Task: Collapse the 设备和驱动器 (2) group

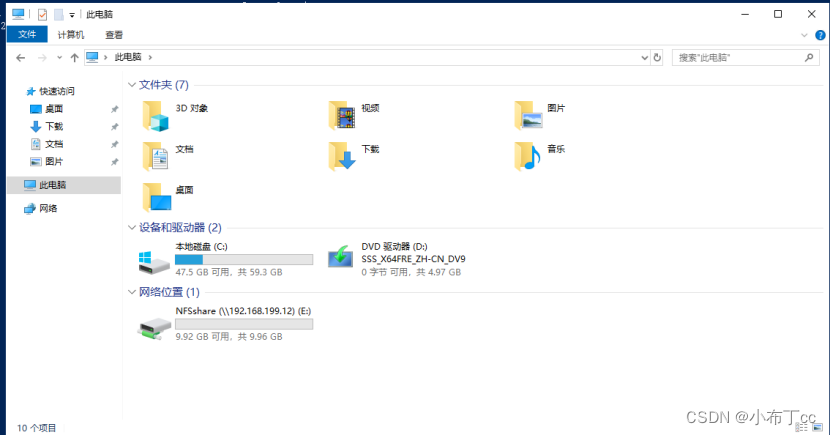Action: (132, 227)
